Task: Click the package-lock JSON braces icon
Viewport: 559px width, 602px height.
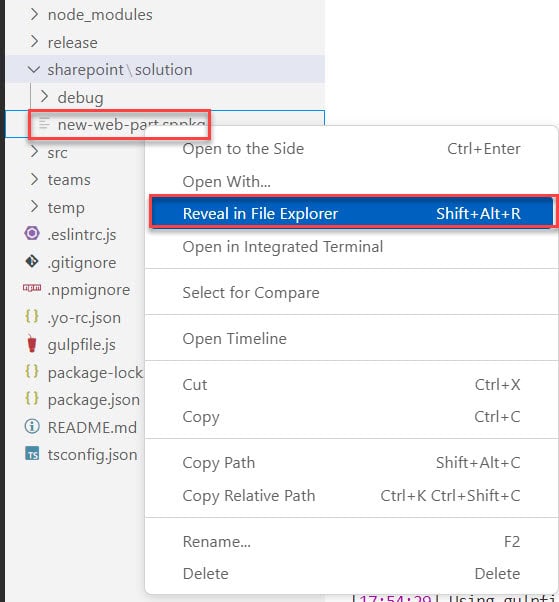Action: (32, 371)
